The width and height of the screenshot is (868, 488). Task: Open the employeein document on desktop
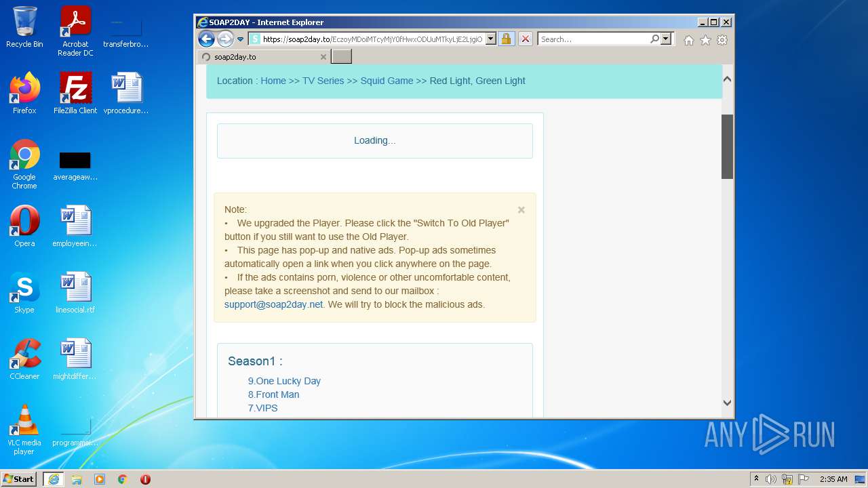coord(75,226)
